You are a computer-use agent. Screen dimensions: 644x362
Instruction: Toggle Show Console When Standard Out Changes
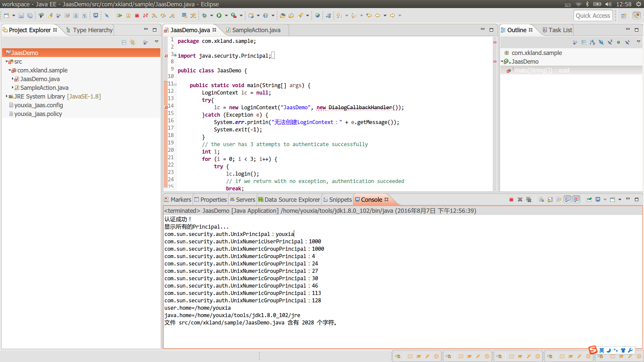coord(568,199)
